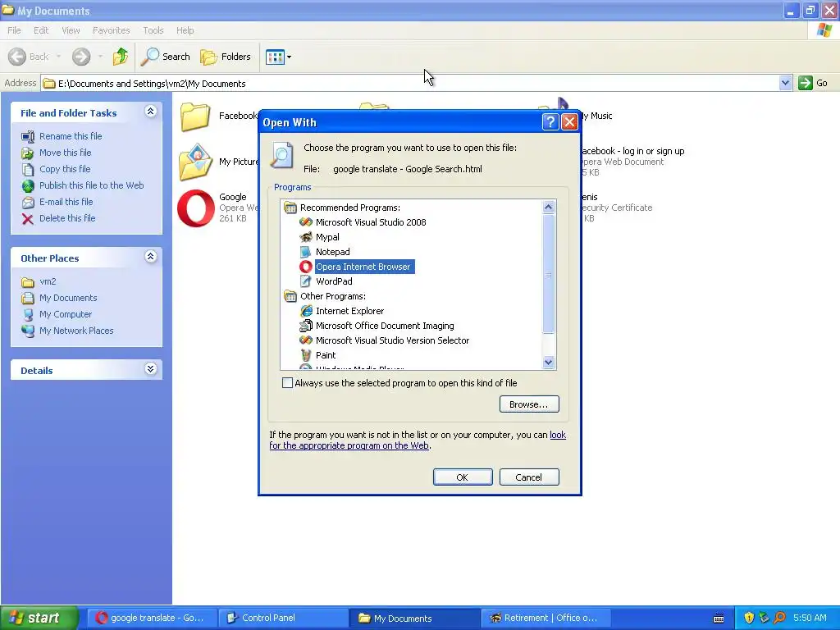The height and width of the screenshot is (630, 840).
Task: Open My Computer in Other Places
Action: click(x=66, y=314)
